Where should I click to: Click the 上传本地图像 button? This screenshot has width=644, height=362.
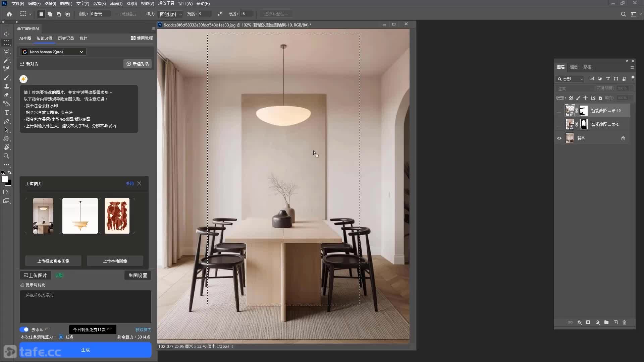115,261
